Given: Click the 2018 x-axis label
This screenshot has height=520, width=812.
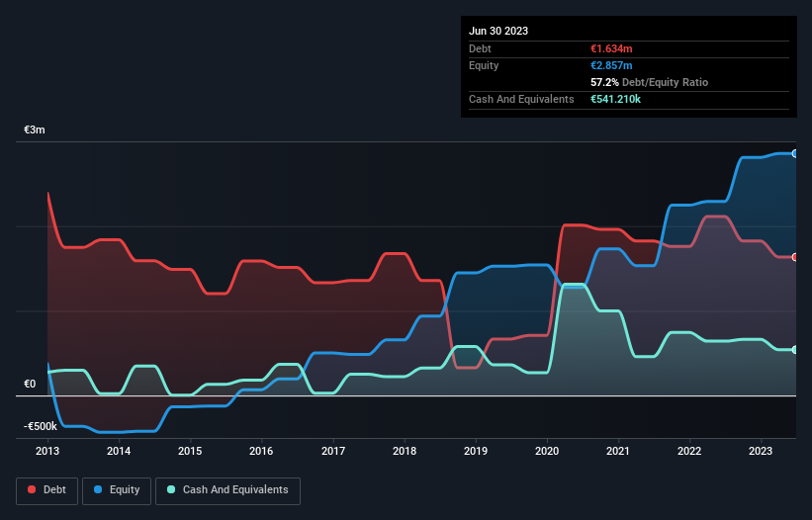Looking at the screenshot, I should pos(405,451).
